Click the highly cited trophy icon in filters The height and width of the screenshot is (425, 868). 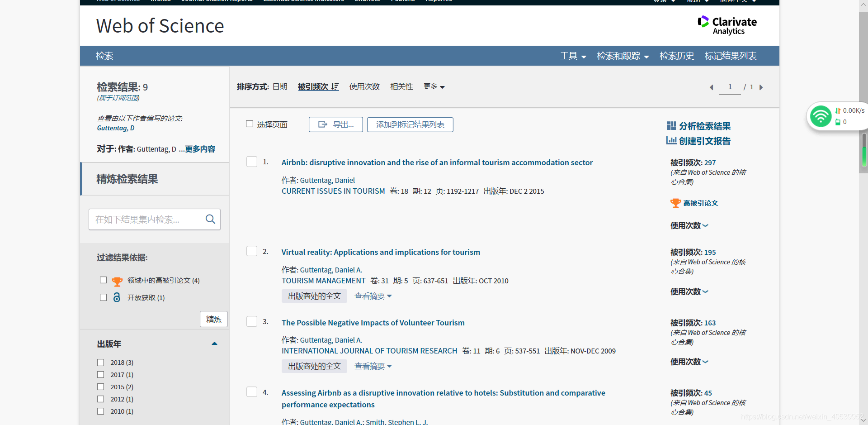click(x=117, y=282)
